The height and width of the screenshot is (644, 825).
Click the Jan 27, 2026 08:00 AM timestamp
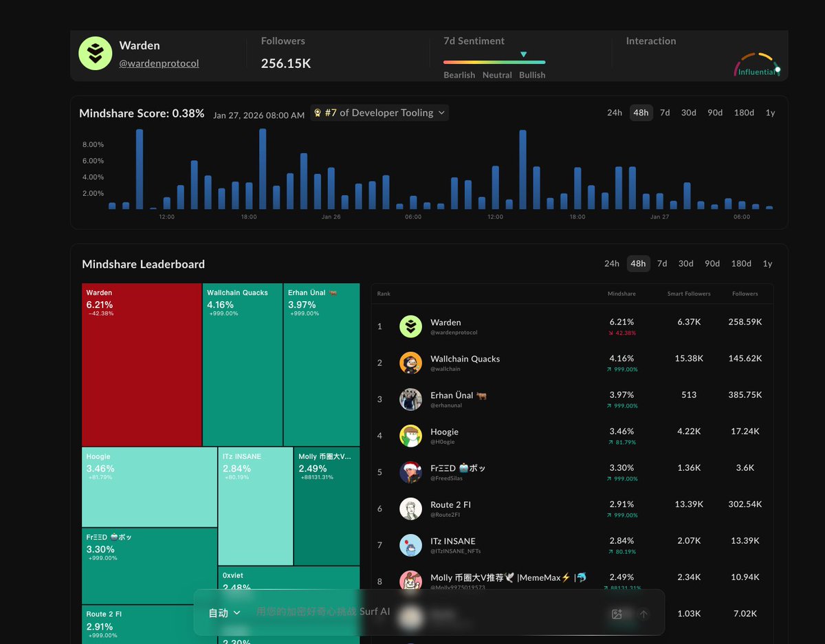258,115
